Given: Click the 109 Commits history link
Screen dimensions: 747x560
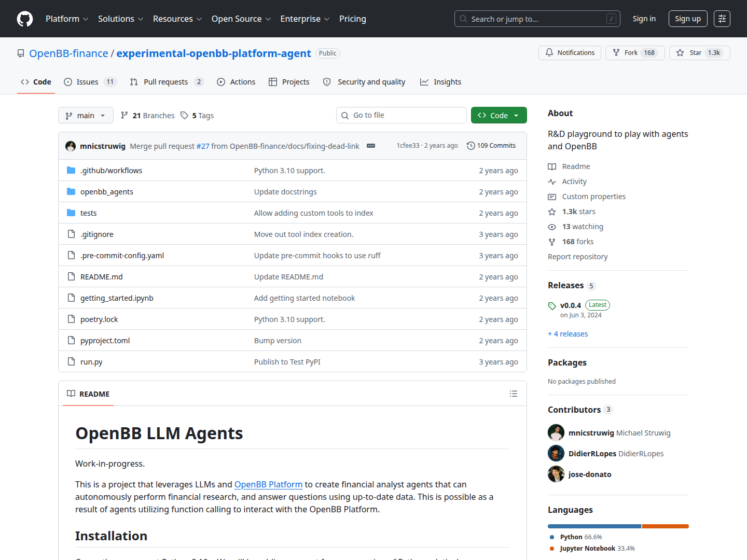Looking at the screenshot, I should (491, 146).
